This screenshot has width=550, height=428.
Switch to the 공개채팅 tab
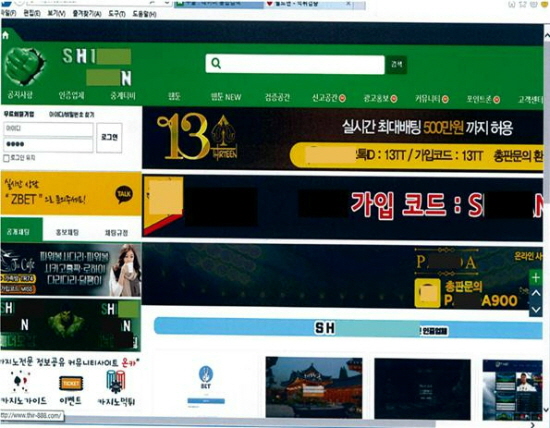[x=21, y=230]
